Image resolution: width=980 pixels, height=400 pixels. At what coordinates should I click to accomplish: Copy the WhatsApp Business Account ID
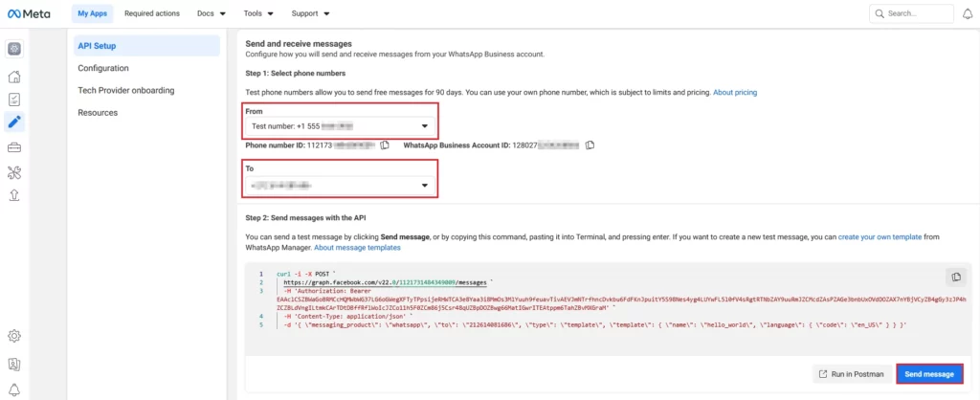pyautogui.click(x=590, y=145)
